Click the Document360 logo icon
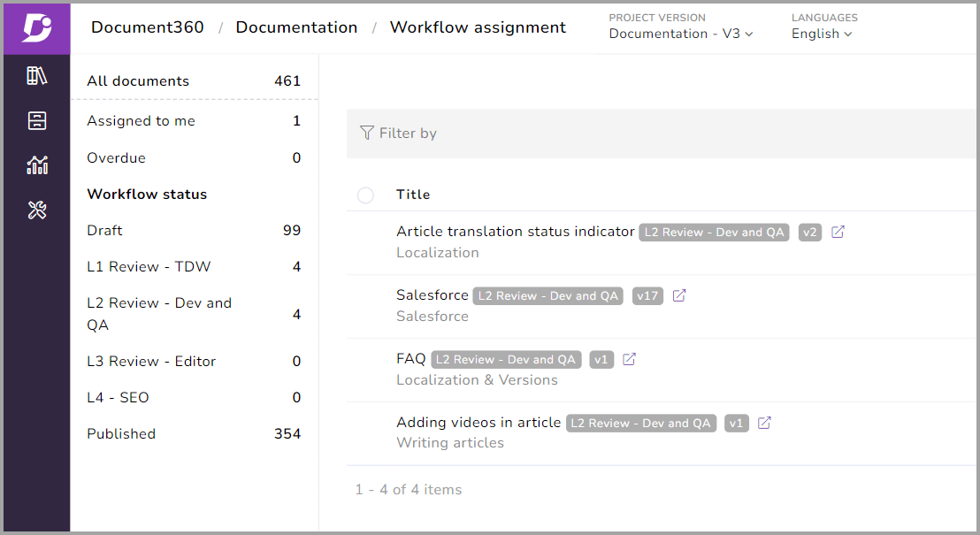The width and height of the screenshot is (980, 535). [x=36, y=28]
